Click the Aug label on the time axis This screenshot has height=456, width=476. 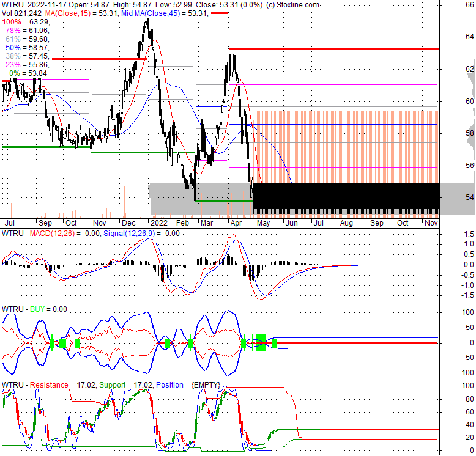(346, 223)
